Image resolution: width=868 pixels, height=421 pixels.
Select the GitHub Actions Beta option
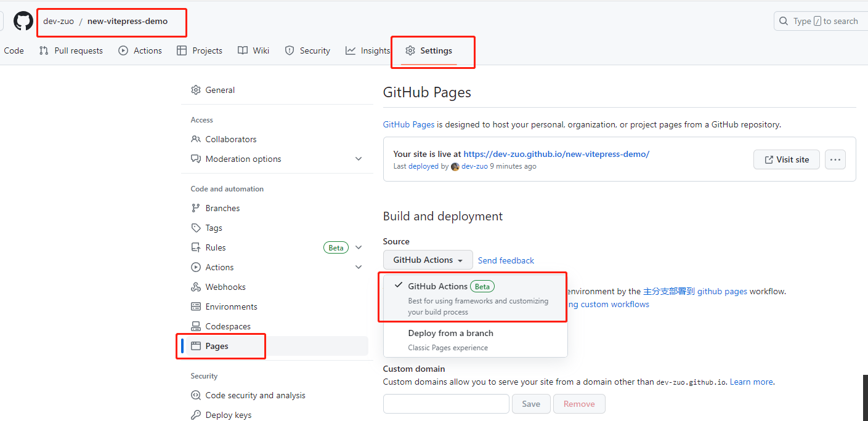tap(476, 298)
